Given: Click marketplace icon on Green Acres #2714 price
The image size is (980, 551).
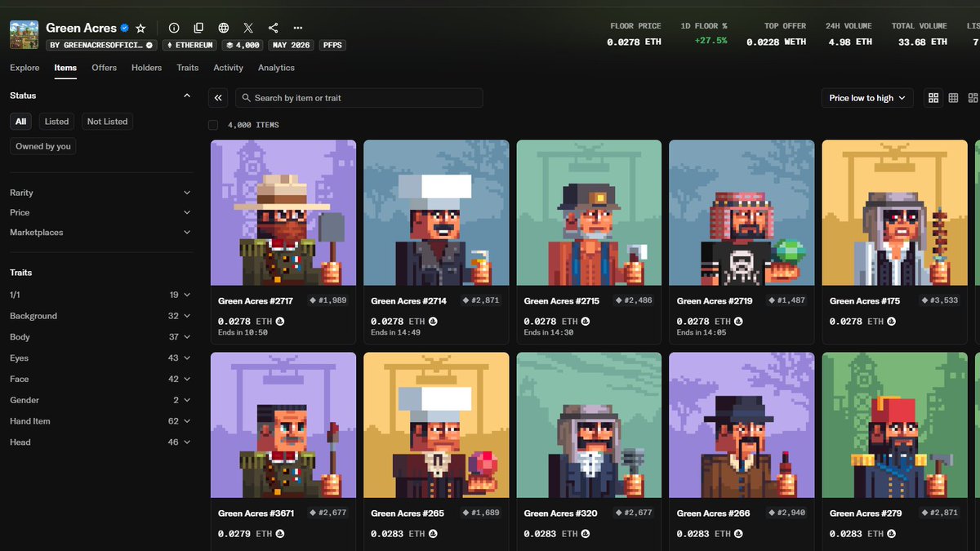Looking at the screenshot, I should (433, 322).
